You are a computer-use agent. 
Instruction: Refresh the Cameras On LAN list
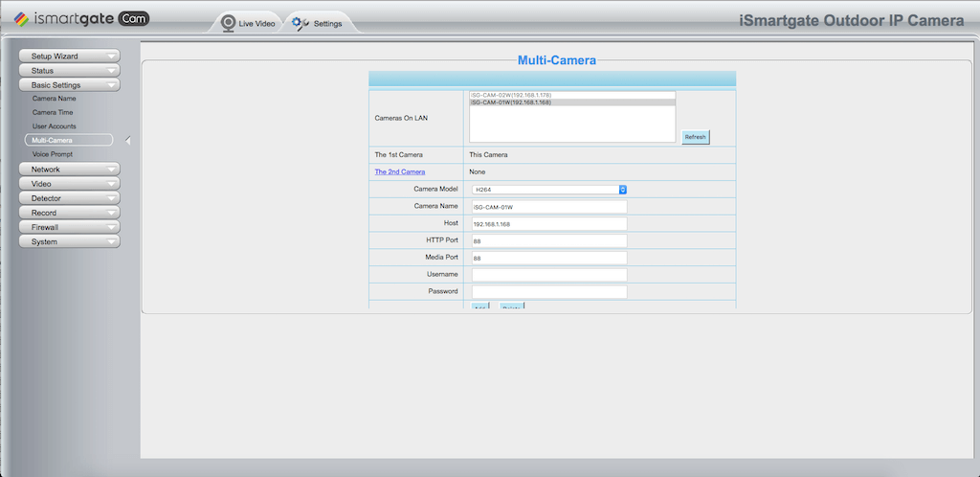pos(695,137)
